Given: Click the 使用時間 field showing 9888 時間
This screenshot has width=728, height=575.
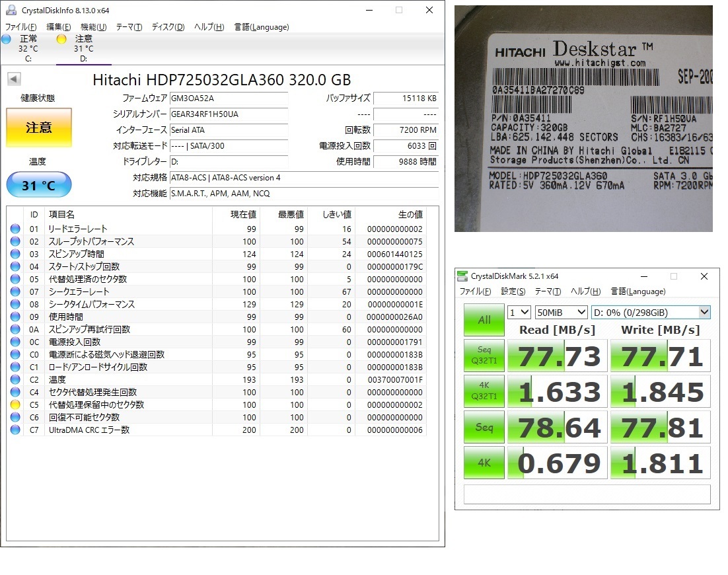Looking at the screenshot, I should click(x=406, y=162).
